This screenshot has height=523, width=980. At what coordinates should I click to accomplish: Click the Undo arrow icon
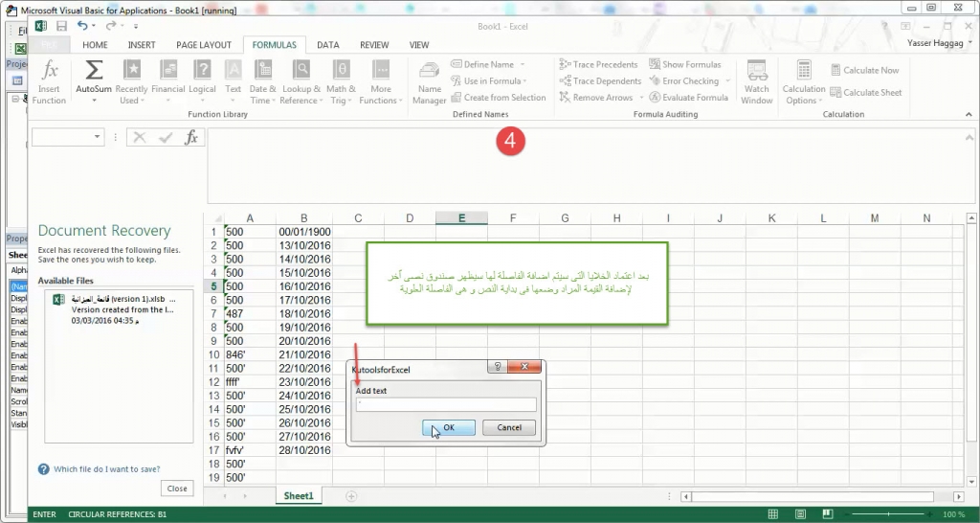[82, 26]
